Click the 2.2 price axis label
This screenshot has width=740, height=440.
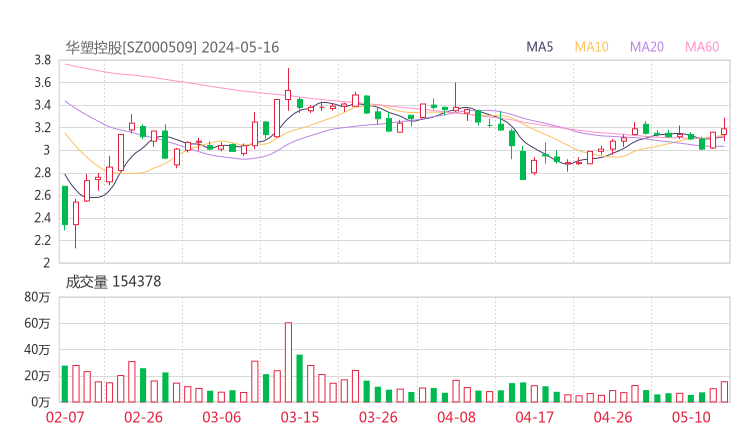pos(42,240)
